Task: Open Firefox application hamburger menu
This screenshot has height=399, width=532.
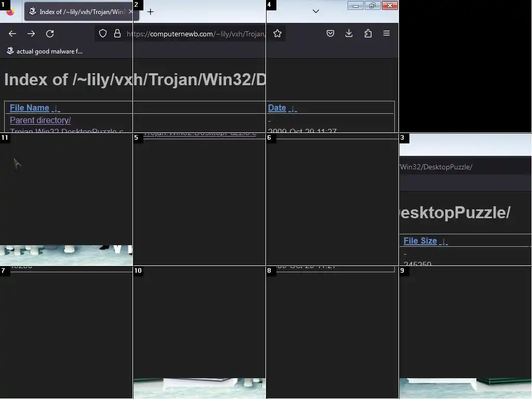Action: pos(387,33)
